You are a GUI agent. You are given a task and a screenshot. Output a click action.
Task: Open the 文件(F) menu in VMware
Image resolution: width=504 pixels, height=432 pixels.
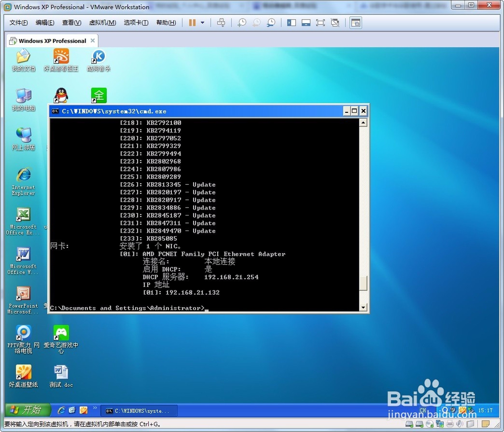pyautogui.click(x=19, y=23)
